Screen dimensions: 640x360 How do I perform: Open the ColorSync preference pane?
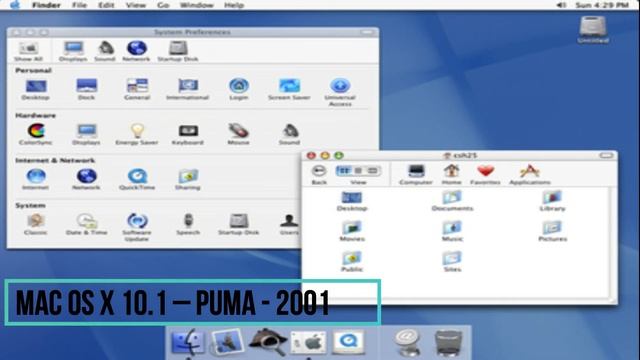36,134
